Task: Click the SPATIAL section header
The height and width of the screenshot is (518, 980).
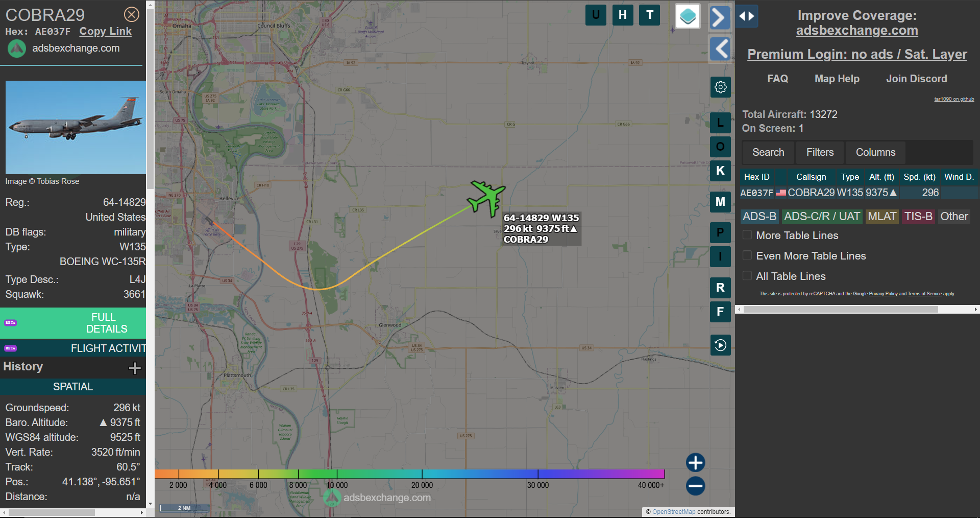Action: 73,387
